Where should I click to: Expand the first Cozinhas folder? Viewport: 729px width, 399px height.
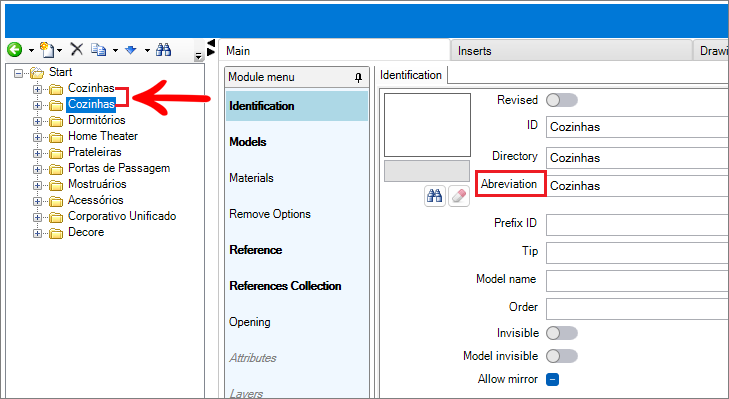click(37, 89)
